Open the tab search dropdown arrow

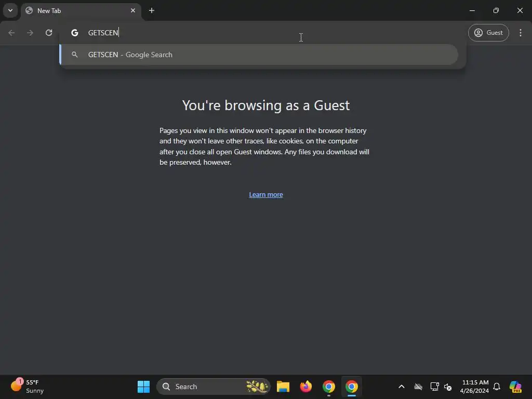point(10,10)
